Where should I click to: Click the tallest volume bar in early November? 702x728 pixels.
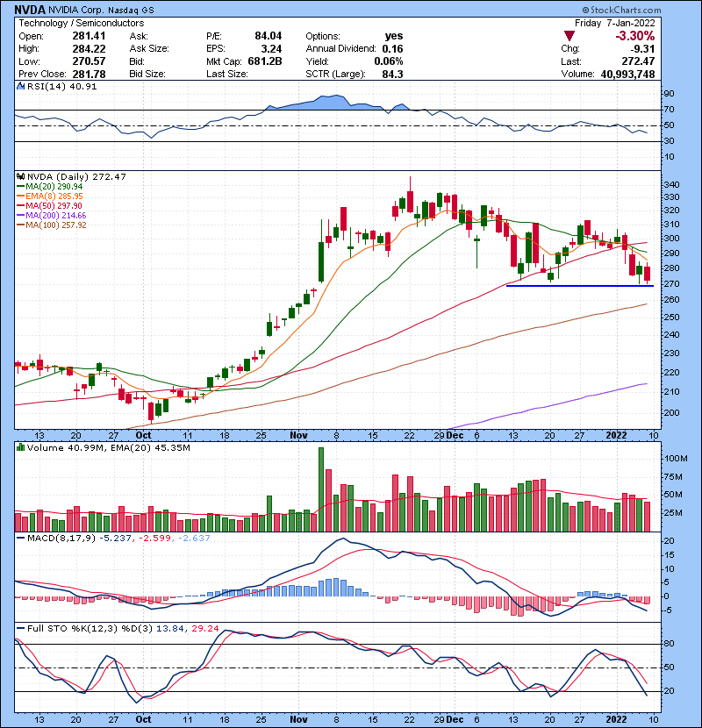click(x=321, y=489)
